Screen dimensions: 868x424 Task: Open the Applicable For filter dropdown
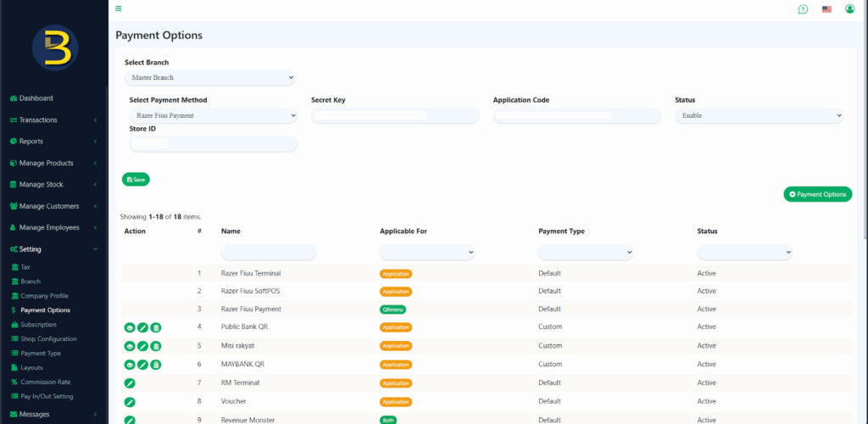(427, 253)
